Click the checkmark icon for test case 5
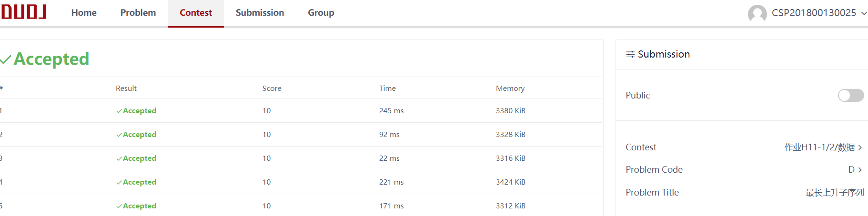This screenshot has height=216, width=868. pos(119,206)
